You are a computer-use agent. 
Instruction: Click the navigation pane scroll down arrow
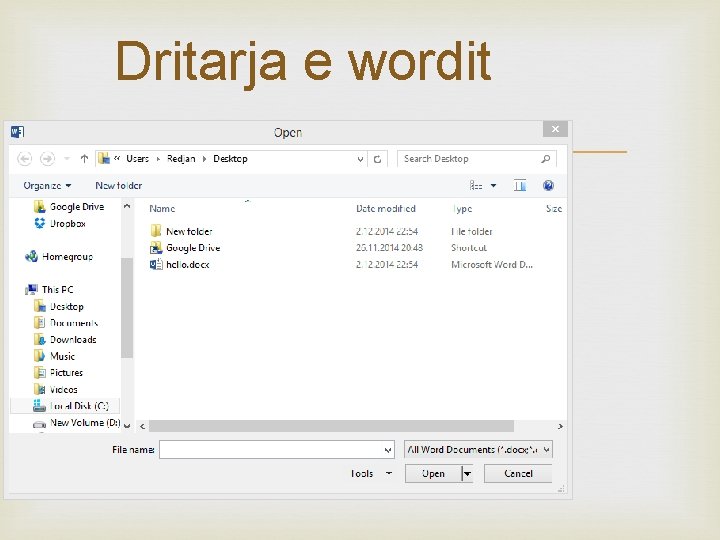pos(127,426)
